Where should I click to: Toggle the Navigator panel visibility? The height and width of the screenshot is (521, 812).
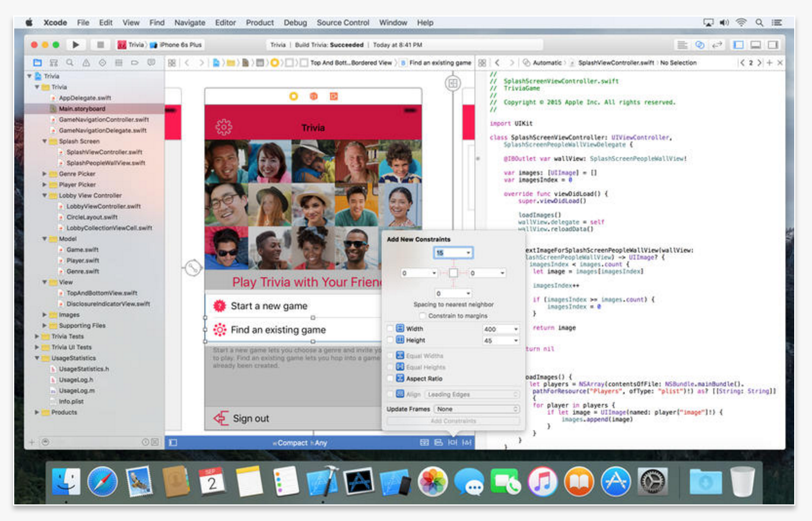(738, 45)
